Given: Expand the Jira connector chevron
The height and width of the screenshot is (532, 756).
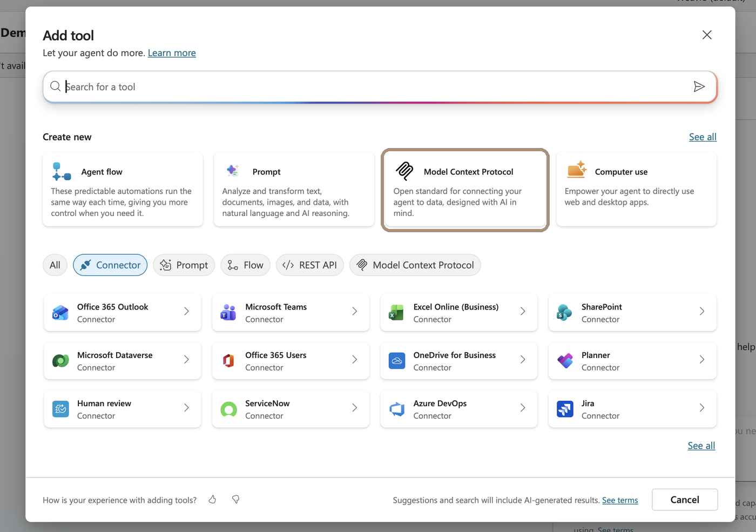Looking at the screenshot, I should (x=702, y=408).
